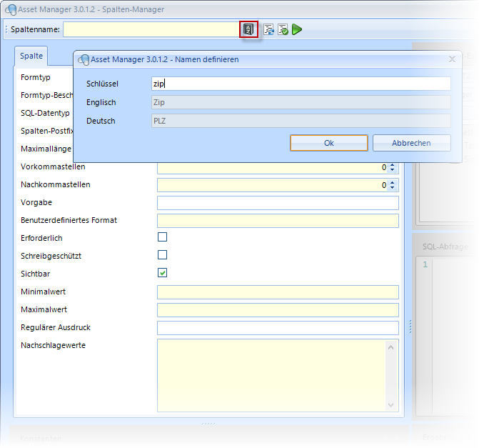
Task: Click the Minimalwert input field
Action: coord(278,292)
